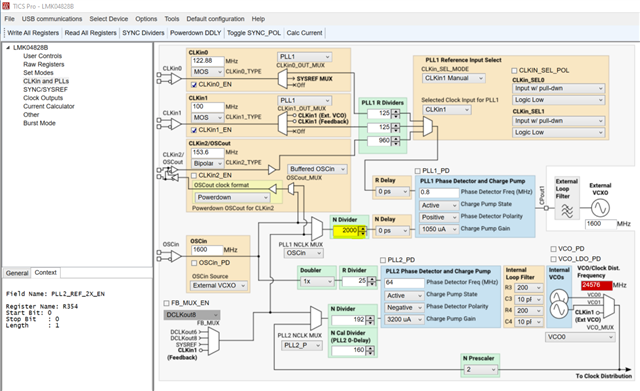Open the Help menu
Viewport: 640px width, 391px height.
(x=258, y=19)
